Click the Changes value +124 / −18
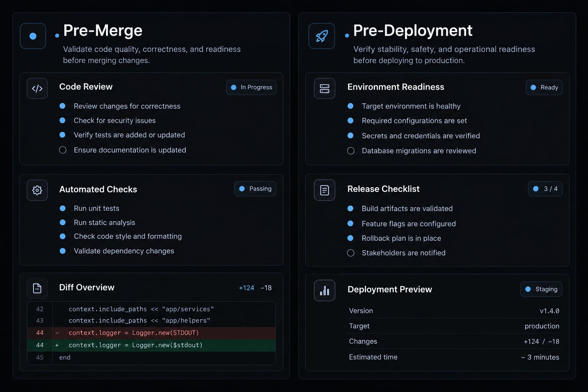This screenshot has height=392, width=588. pos(541,341)
